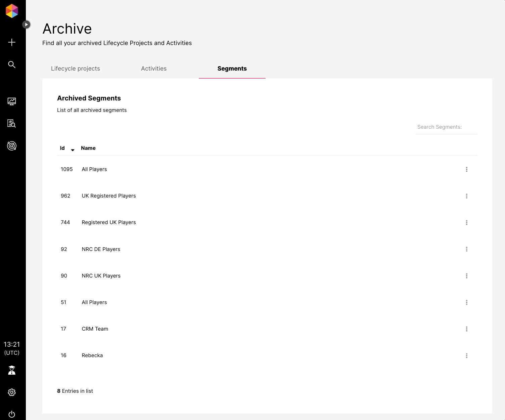Open the analytics monitor chart icon
The width and height of the screenshot is (505, 420).
pyautogui.click(x=12, y=101)
